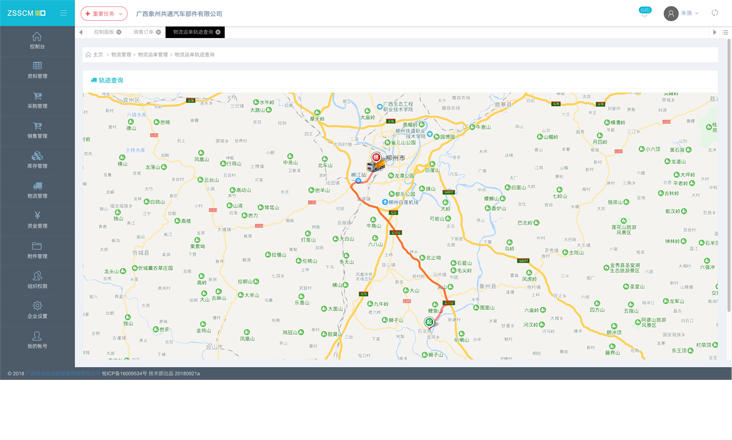Switch to the 控制面板 tab
732x440 pixels.
(x=105, y=32)
